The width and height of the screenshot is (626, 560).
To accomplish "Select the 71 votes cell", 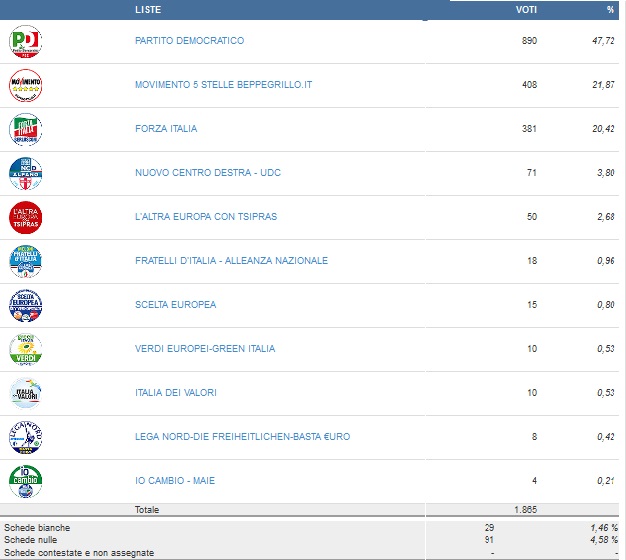I will tap(532, 172).
